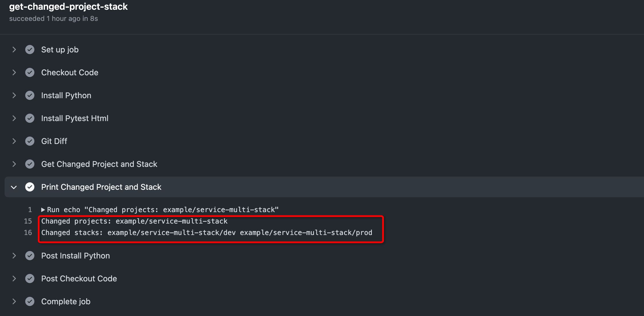Expand the Set up job step
The width and height of the screenshot is (644, 316).
pyautogui.click(x=14, y=50)
